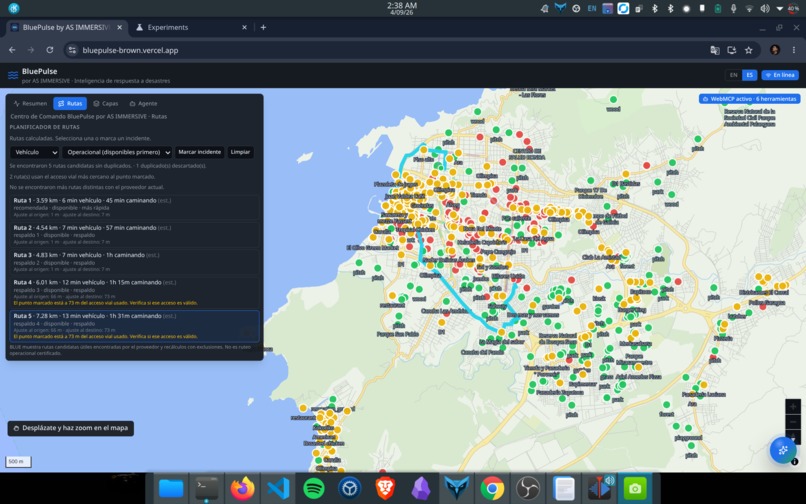Select Ruta 2 - 4.54 km route
This screenshot has height=504, width=806.
click(x=135, y=234)
